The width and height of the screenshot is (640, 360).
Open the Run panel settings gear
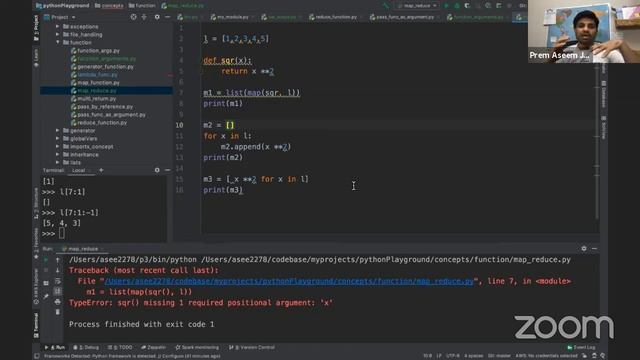pyautogui.click(x=584, y=249)
